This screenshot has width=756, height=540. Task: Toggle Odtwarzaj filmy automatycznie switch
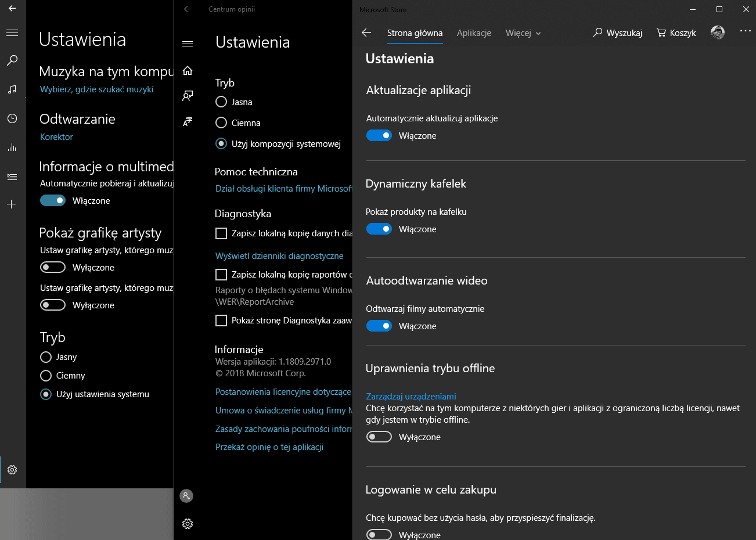click(x=379, y=326)
